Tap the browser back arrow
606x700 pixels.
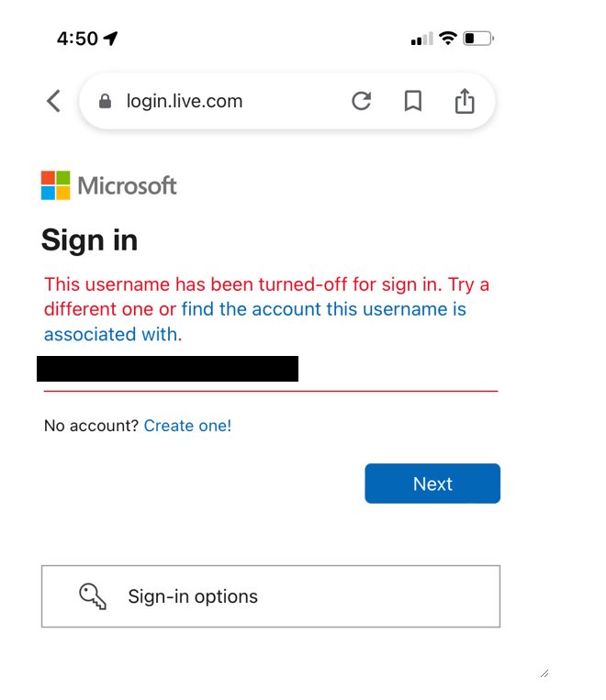coord(53,101)
